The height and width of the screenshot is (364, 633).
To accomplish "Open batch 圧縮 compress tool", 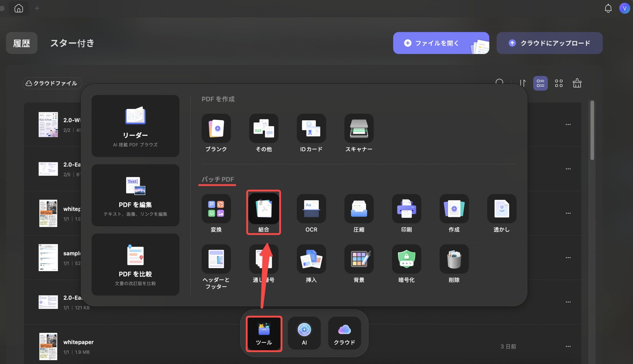I will pos(359,209).
